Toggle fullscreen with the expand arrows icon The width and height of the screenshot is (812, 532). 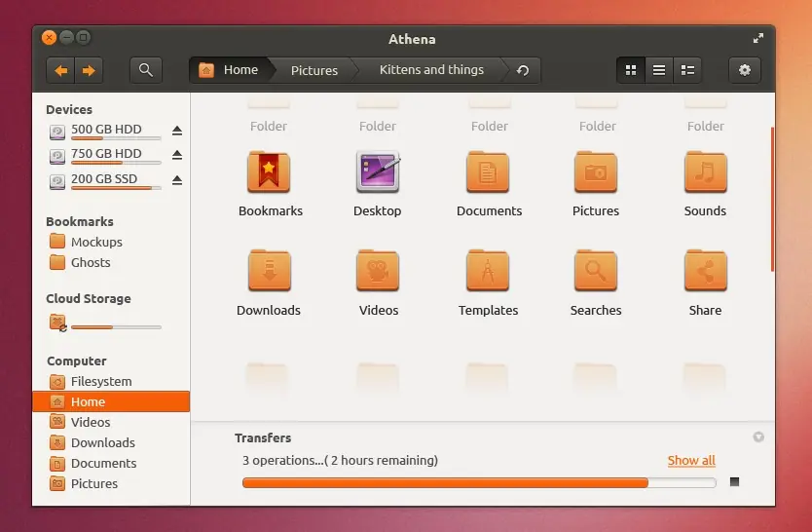click(x=758, y=38)
